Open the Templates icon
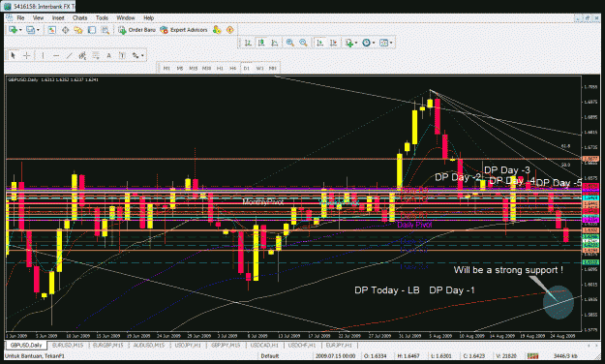Screen dimensions: 605x364 [x=383, y=43]
